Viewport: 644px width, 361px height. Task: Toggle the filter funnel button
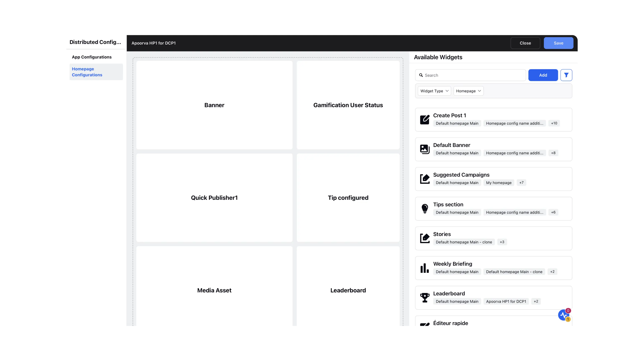(x=566, y=75)
